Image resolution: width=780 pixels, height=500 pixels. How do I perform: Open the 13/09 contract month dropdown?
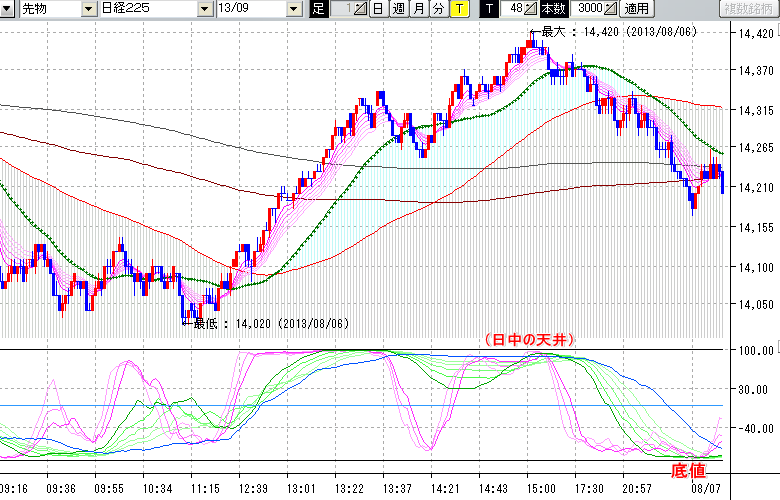point(293,9)
